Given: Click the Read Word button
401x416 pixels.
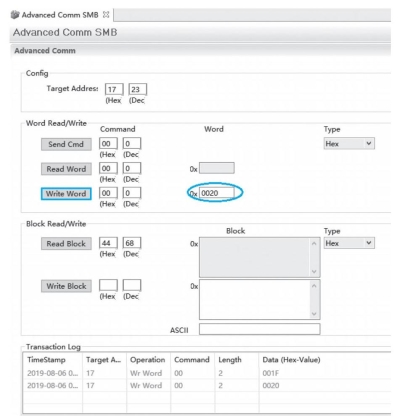Looking at the screenshot, I should point(66,169).
